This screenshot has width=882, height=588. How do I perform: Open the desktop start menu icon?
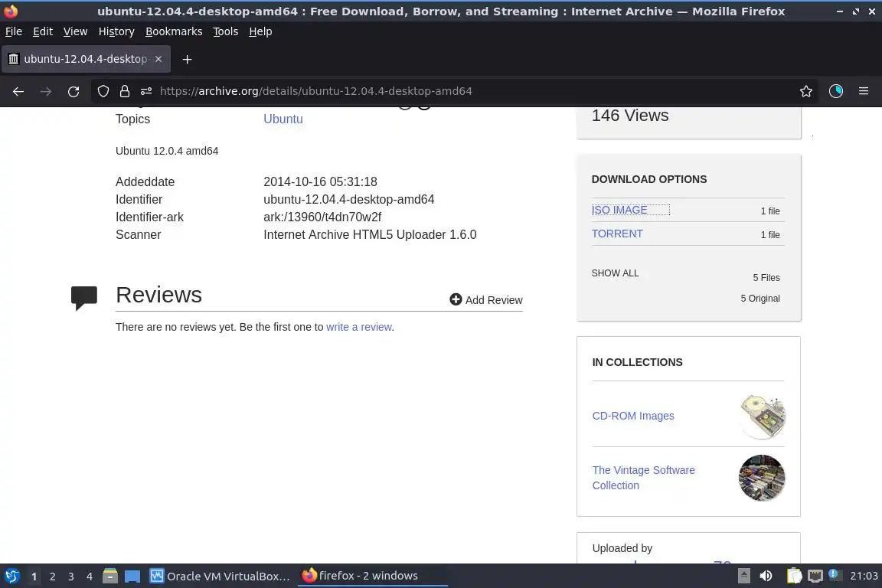[x=11, y=576]
